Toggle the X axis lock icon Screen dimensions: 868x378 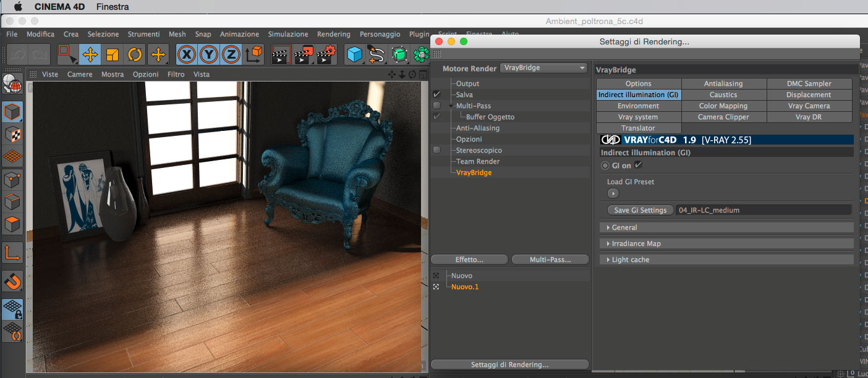187,54
